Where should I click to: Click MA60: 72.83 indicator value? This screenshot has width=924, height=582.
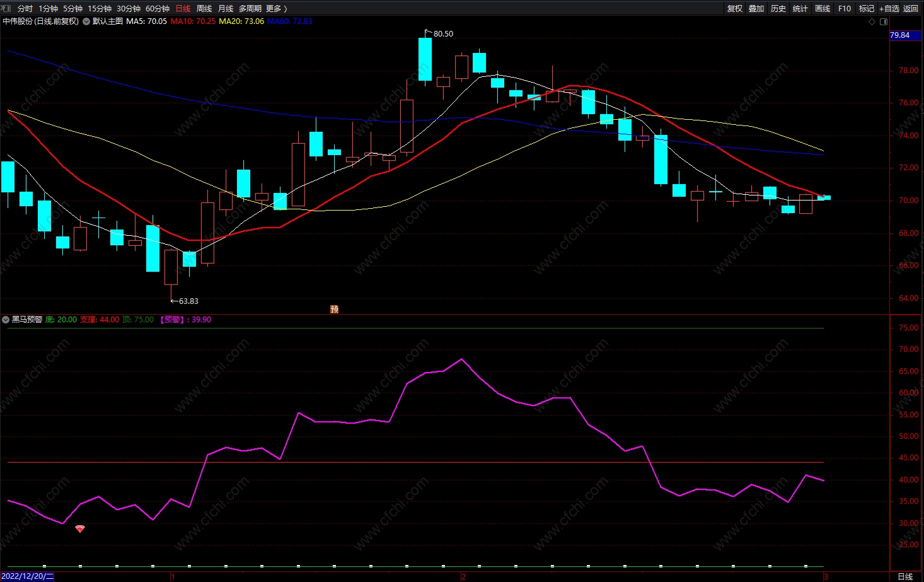coord(290,21)
